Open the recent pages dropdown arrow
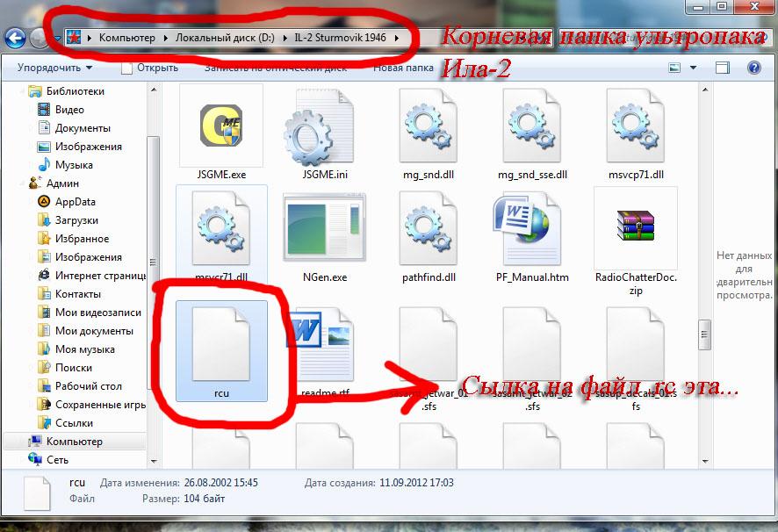Screen dimensions: 778x532 pyautogui.click(x=57, y=39)
